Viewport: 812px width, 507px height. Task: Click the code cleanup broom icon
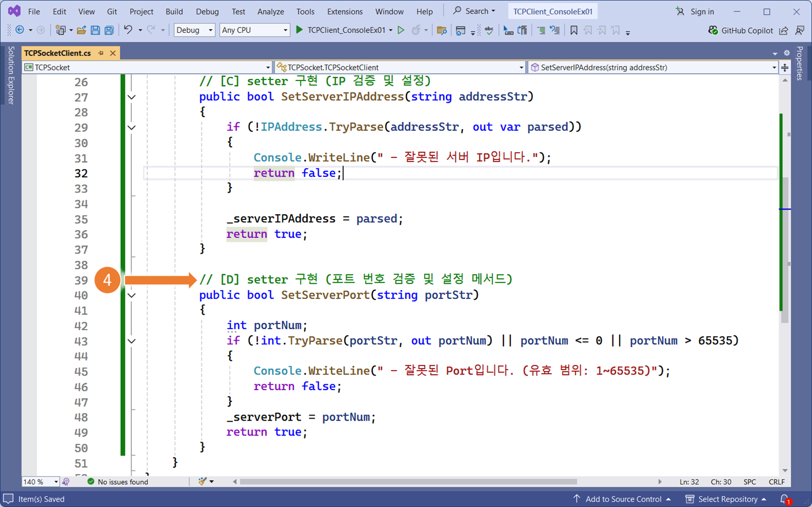pyautogui.click(x=202, y=482)
